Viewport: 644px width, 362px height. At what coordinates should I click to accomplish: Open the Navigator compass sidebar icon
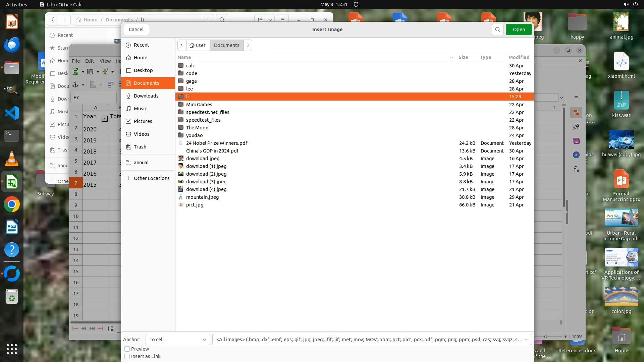[x=576, y=155]
